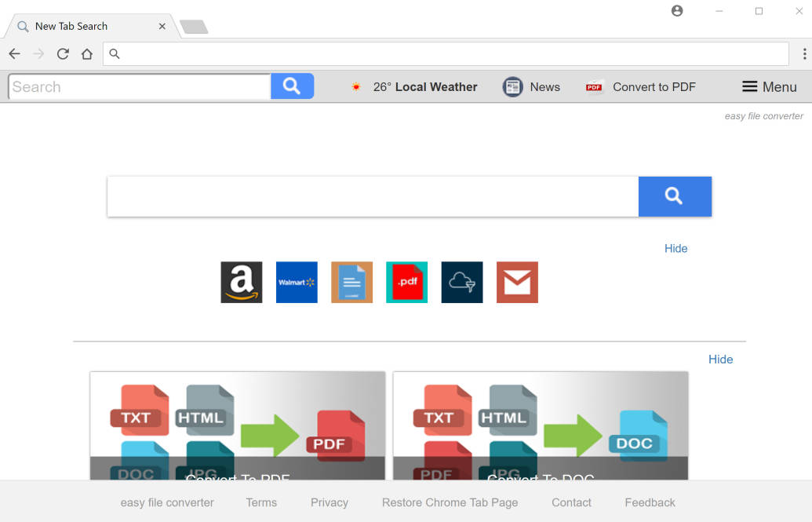This screenshot has width=812, height=522.
Task: Click the cloud filter shortcut icon
Action: click(x=462, y=282)
